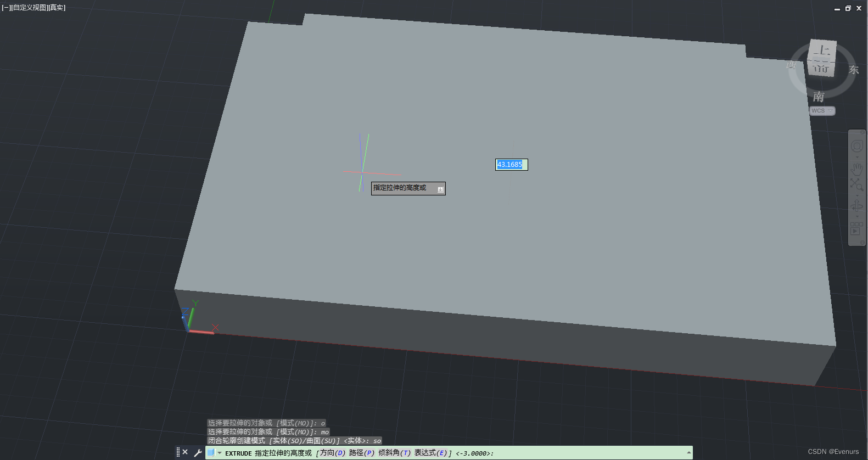Select the Zoom Extents tool
The image size is (868, 460).
857,184
